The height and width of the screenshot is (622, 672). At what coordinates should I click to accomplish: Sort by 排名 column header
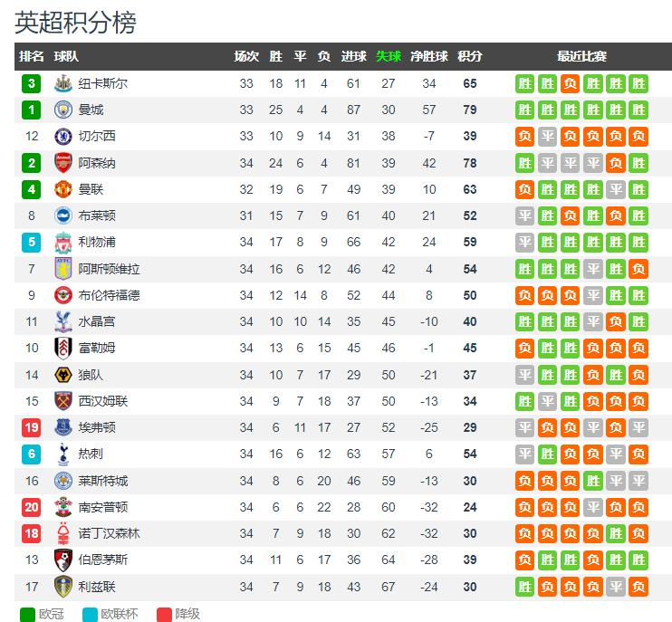32,56
